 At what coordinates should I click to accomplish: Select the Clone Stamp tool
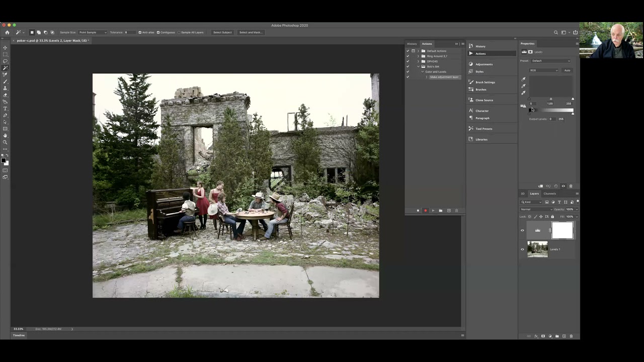pyautogui.click(x=5, y=88)
